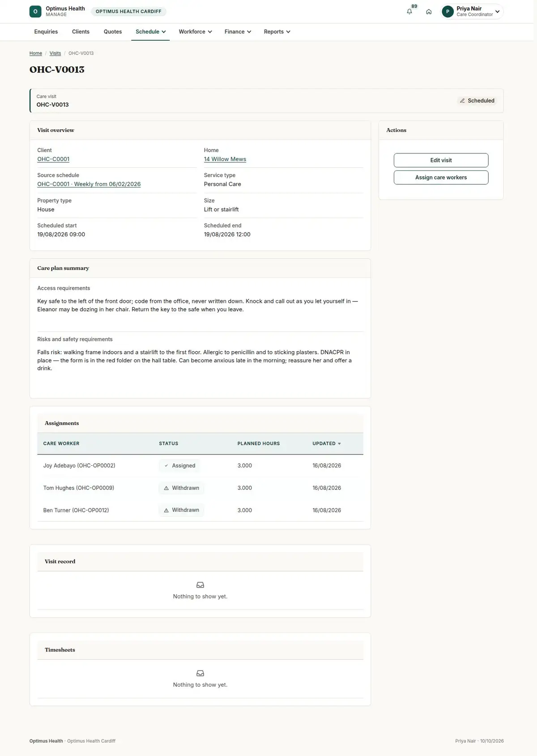Open the Clients section

[x=81, y=32]
